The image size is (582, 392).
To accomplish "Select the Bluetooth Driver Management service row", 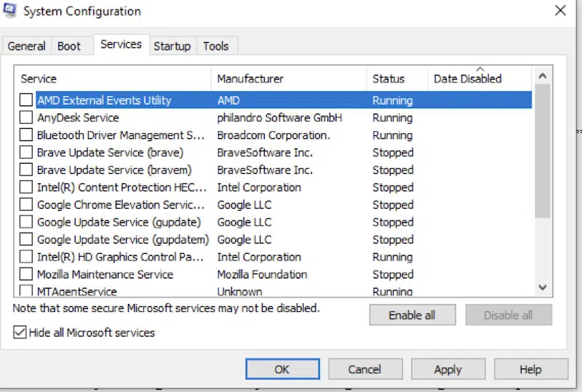I will 121,135.
